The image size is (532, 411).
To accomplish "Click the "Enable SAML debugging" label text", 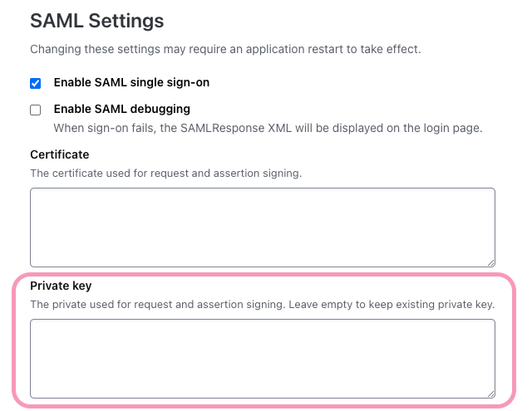I will click(x=121, y=109).
